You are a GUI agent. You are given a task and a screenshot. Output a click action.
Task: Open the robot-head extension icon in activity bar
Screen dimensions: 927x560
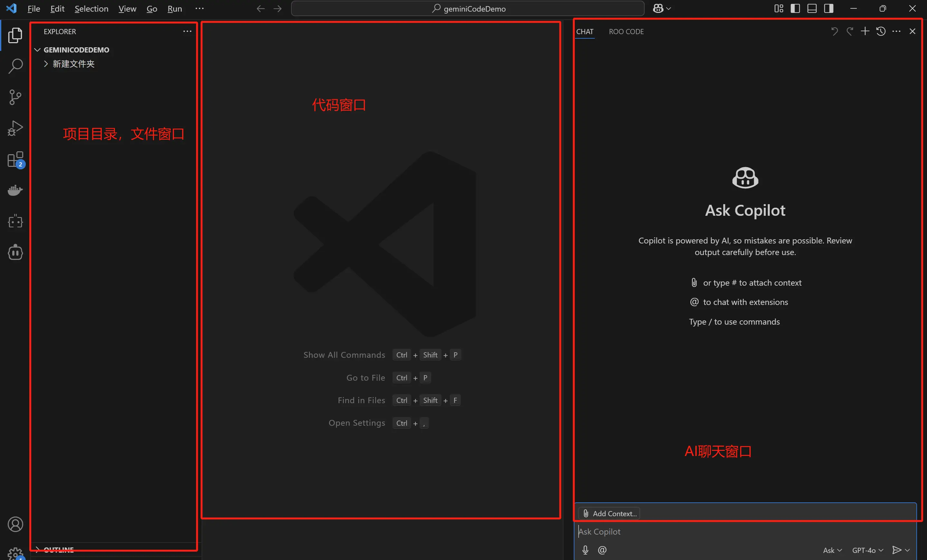15,252
